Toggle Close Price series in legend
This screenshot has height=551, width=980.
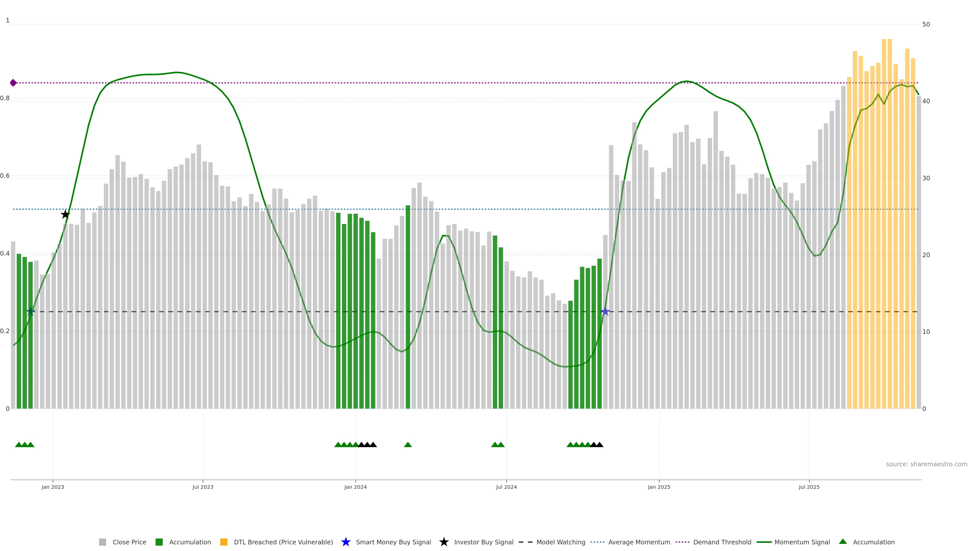[x=129, y=542]
